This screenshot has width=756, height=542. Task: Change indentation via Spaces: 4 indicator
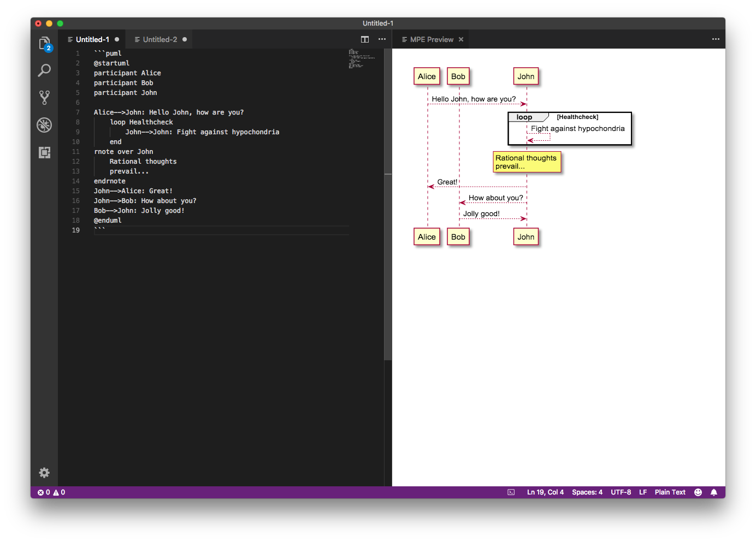pos(587,492)
